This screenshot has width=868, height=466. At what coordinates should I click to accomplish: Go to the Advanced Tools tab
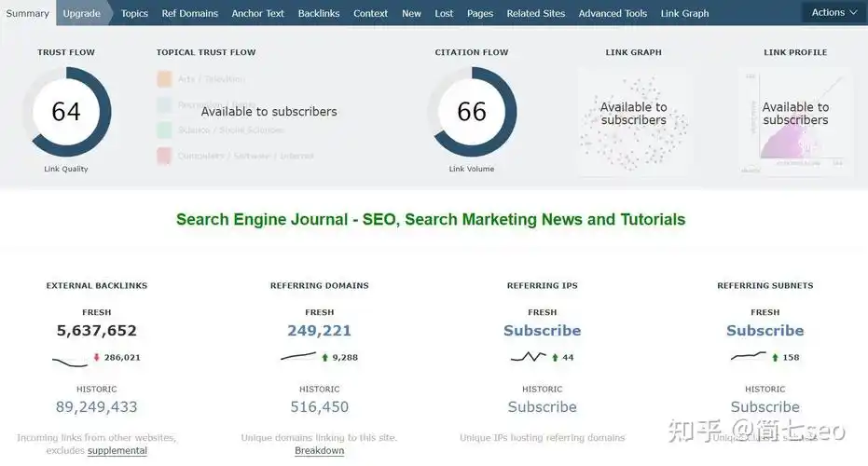tap(613, 13)
